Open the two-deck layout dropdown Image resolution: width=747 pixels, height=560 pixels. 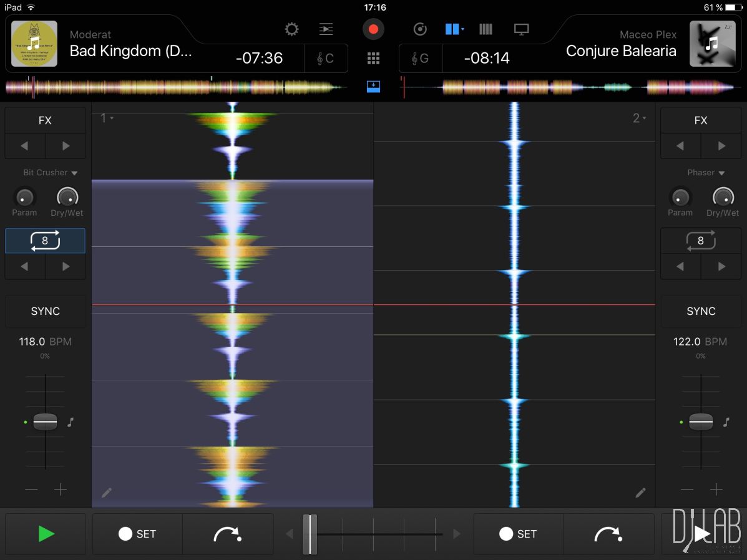point(454,29)
